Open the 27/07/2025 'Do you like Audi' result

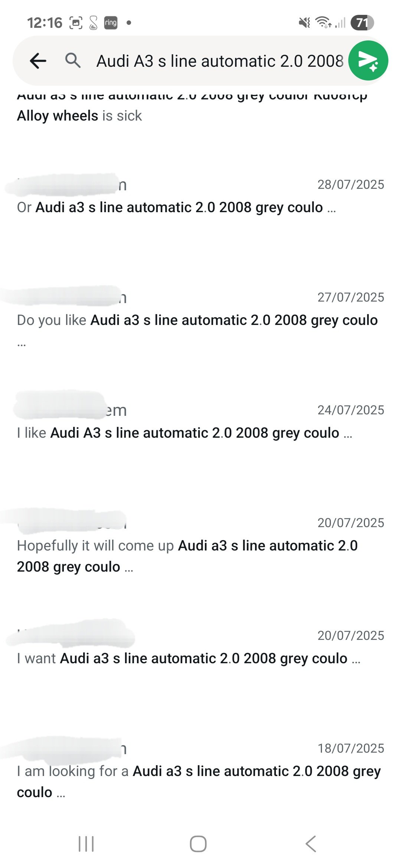click(200, 319)
